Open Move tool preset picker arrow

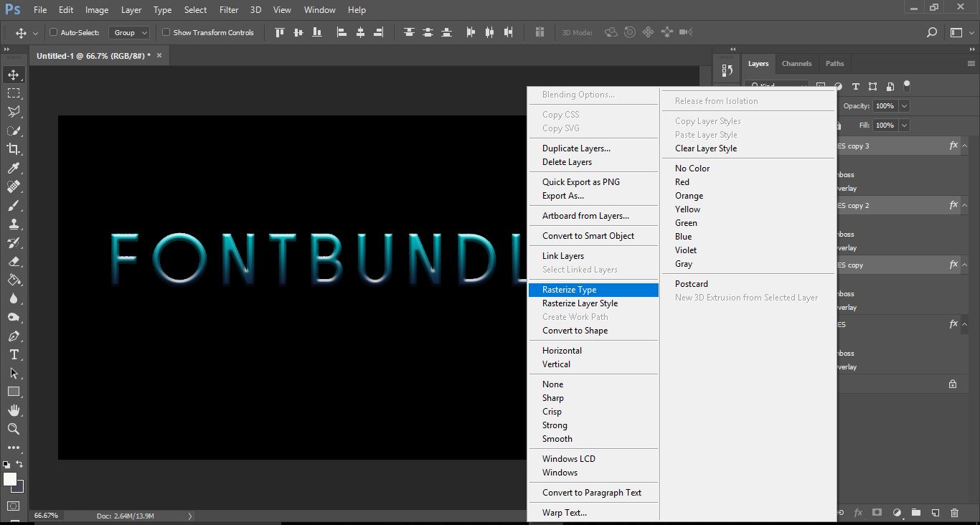click(35, 33)
